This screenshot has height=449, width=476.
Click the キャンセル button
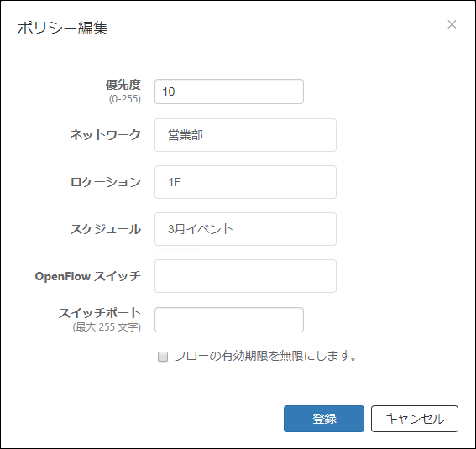coord(415,419)
